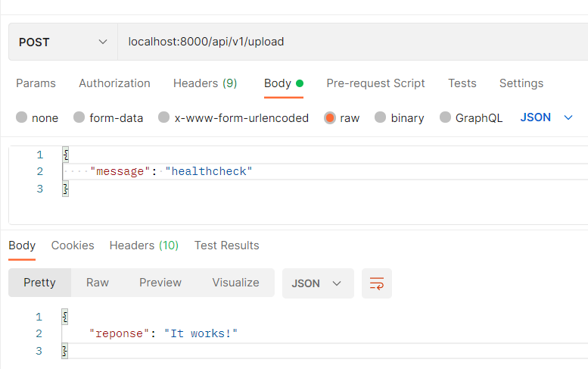Select the request Body tab
This screenshot has height=369, width=588.
coord(284,83)
